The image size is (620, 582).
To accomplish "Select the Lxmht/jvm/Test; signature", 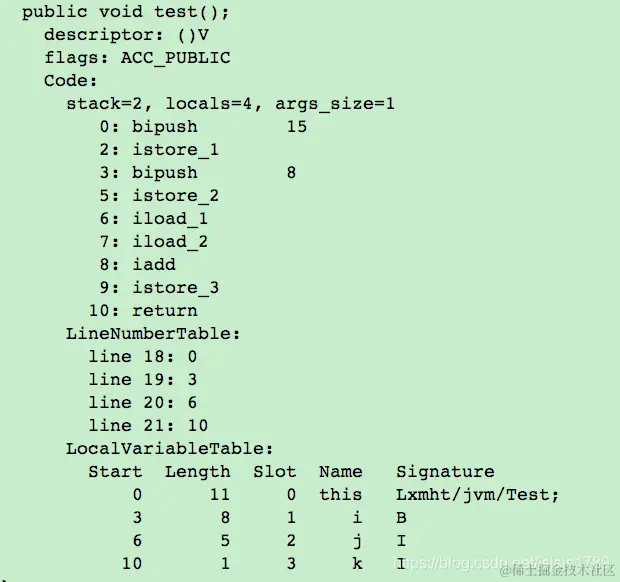I will click(478, 495).
